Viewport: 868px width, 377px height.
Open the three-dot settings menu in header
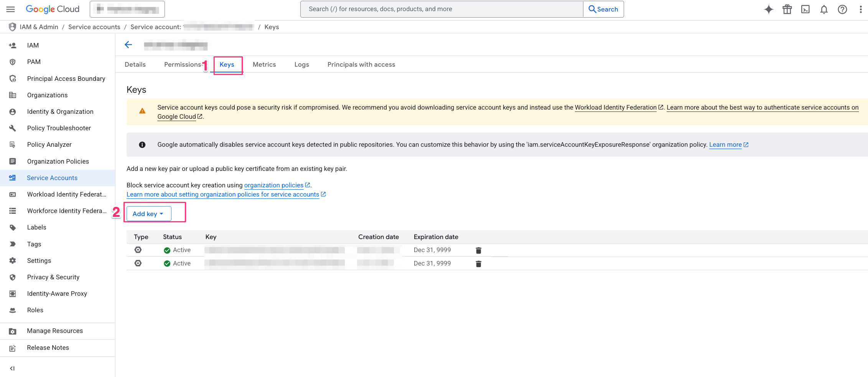(x=861, y=9)
